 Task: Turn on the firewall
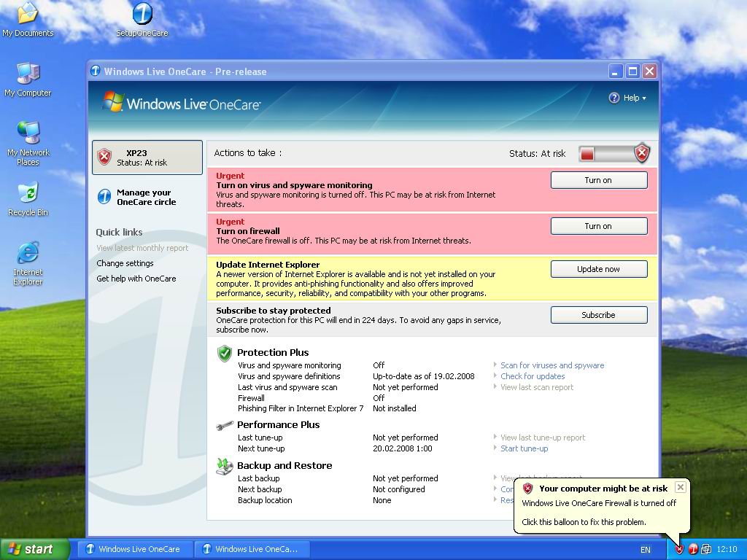[599, 226]
